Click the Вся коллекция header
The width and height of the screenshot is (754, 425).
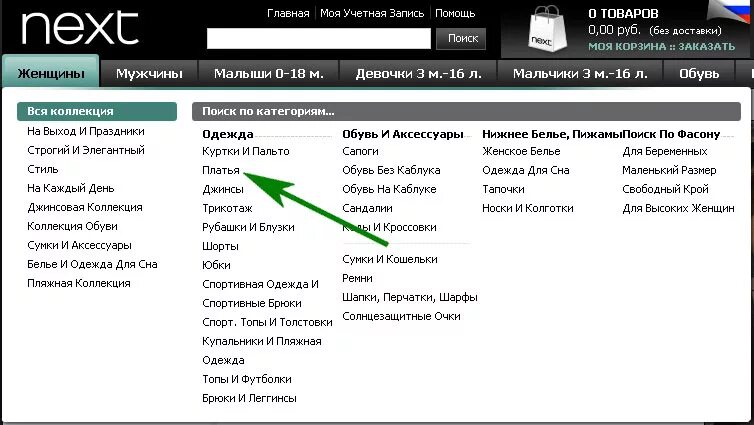coord(97,111)
